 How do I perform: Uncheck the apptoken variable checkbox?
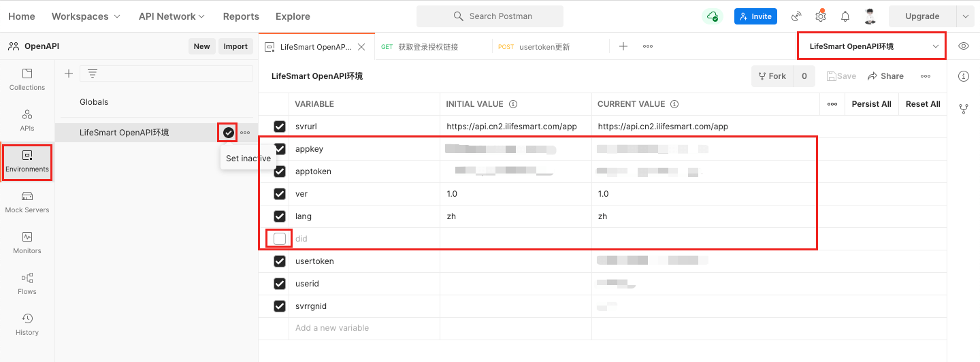[x=280, y=171]
